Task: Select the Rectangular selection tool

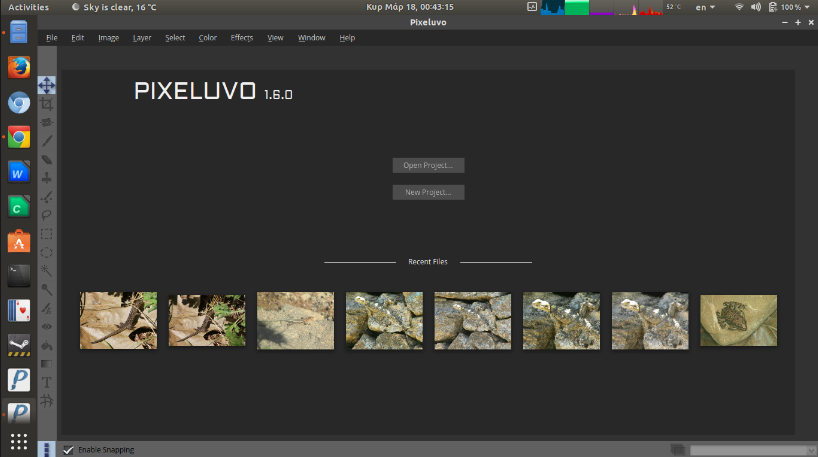Action: pos(46,234)
